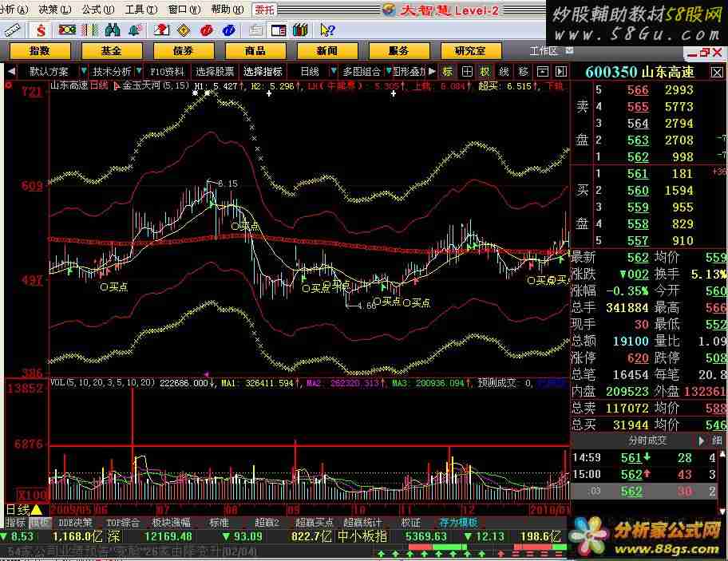728x561 pixels.
Task: Open the 决策 menu
Action: (x=54, y=10)
